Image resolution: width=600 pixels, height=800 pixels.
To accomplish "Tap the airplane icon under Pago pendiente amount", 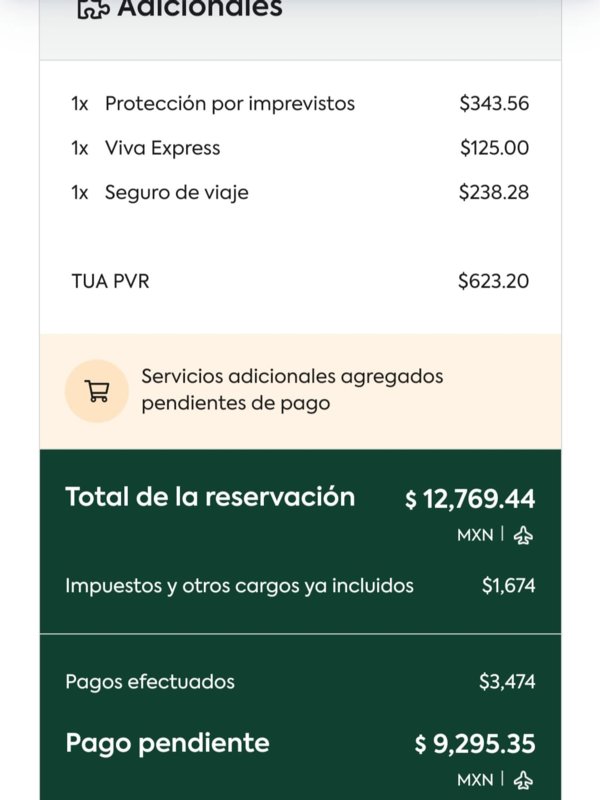I will (x=523, y=779).
